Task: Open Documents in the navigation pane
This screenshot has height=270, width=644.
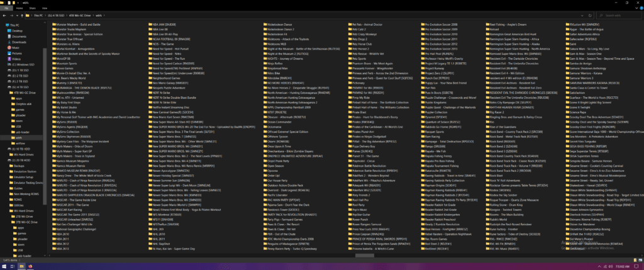Action: pos(16,37)
